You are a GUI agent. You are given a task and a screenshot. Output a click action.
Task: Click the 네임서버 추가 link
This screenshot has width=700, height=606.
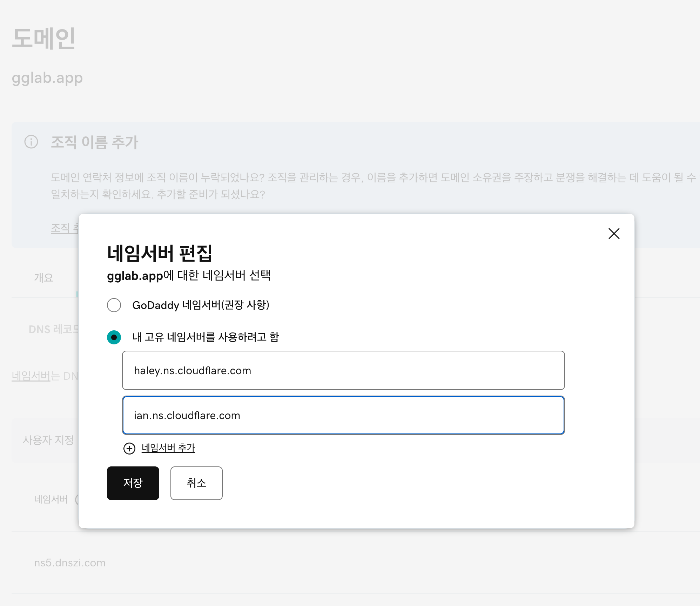point(168,448)
